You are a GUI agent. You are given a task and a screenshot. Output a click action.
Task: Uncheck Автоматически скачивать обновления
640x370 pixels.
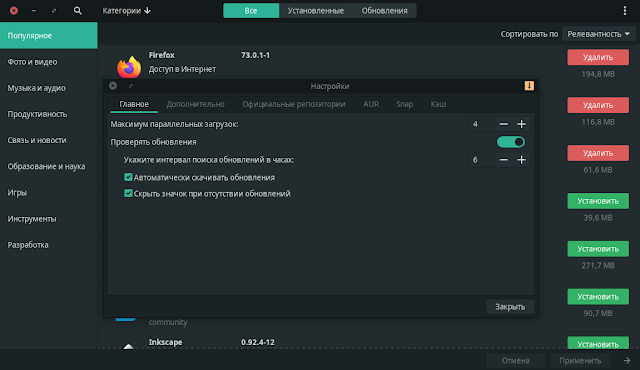[x=128, y=177]
